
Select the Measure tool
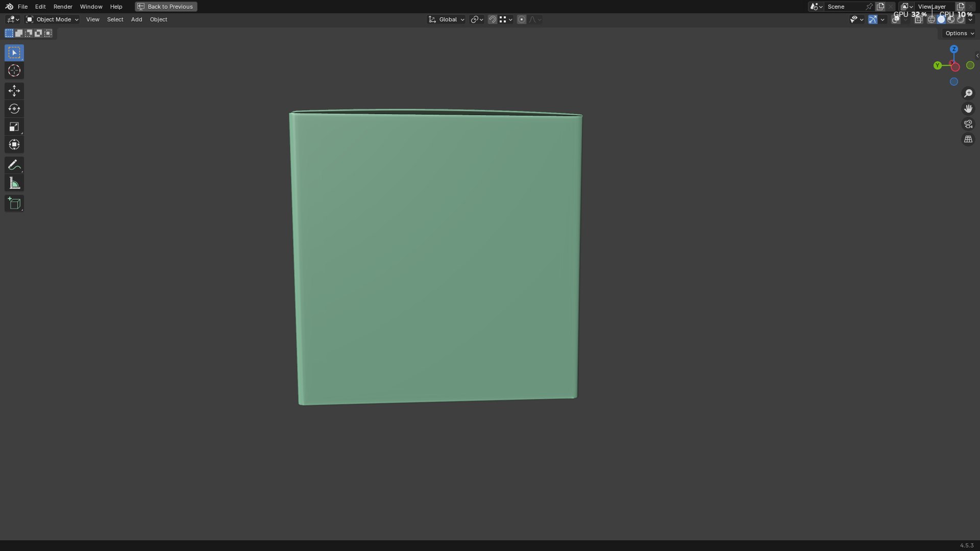tap(14, 183)
